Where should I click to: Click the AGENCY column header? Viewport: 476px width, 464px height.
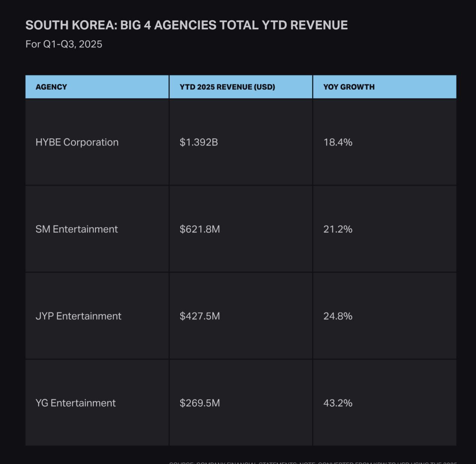click(x=51, y=87)
